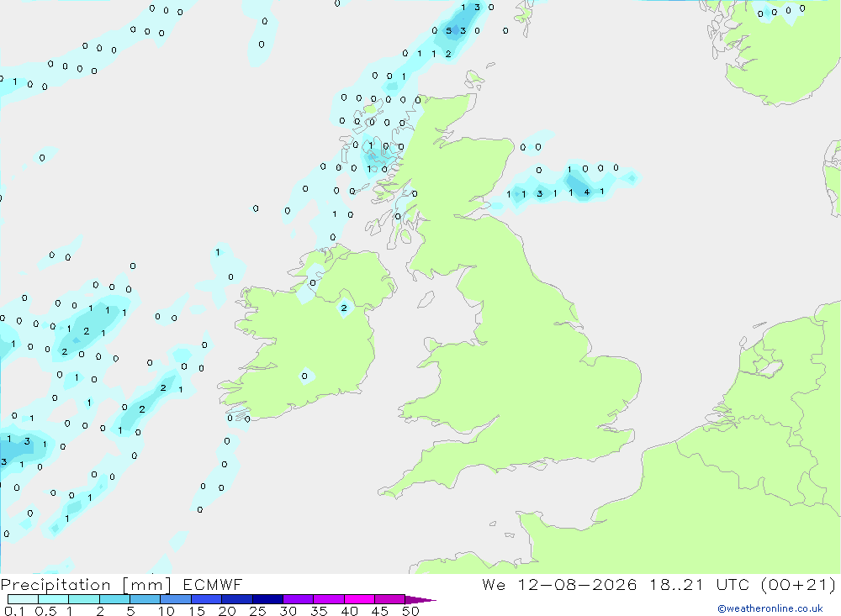
Task: Click the 0.1–0.5 mm palest legend swatch
Action: coord(23,599)
